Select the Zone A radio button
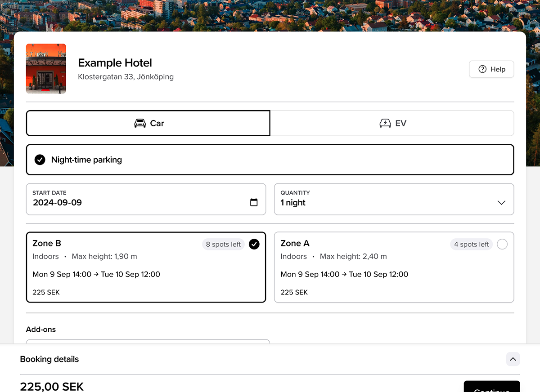The height and width of the screenshot is (392, 540). click(x=502, y=244)
